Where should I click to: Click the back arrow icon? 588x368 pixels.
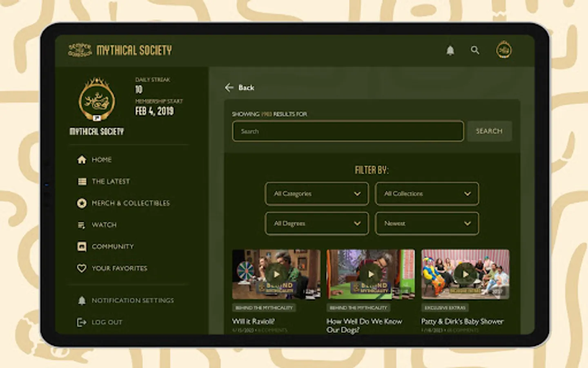click(x=229, y=88)
